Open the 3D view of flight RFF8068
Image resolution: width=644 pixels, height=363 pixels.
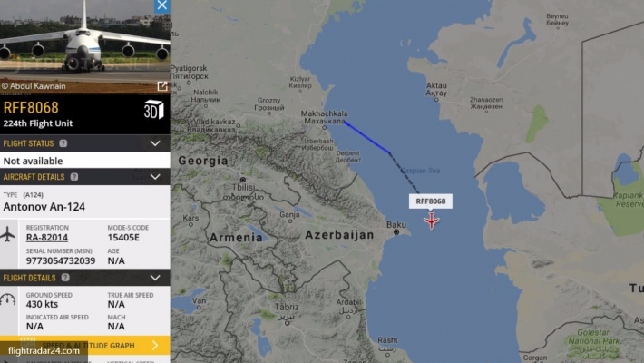tap(153, 109)
